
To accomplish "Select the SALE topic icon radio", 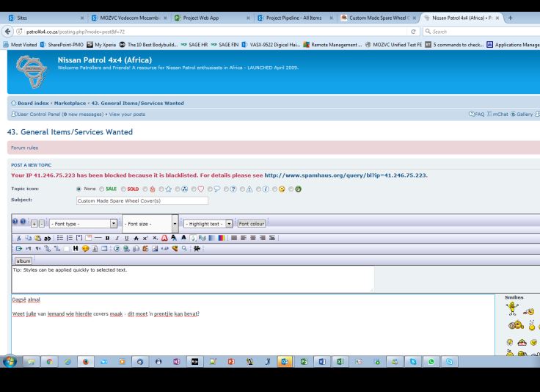I will (x=101, y=189).
